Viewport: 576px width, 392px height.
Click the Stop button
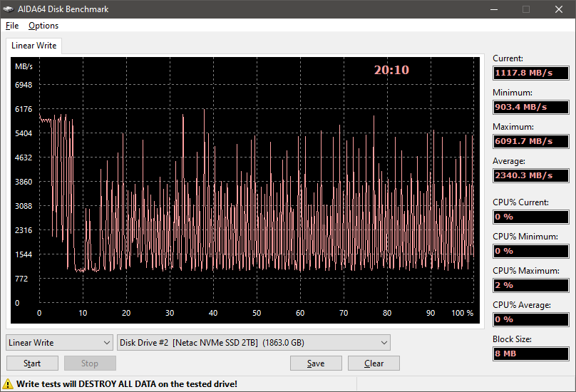click(90, 363)
